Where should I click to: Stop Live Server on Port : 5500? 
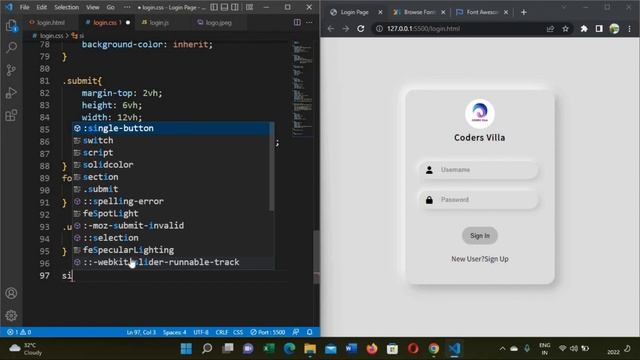pyautogui.click(x=268, y=332)
